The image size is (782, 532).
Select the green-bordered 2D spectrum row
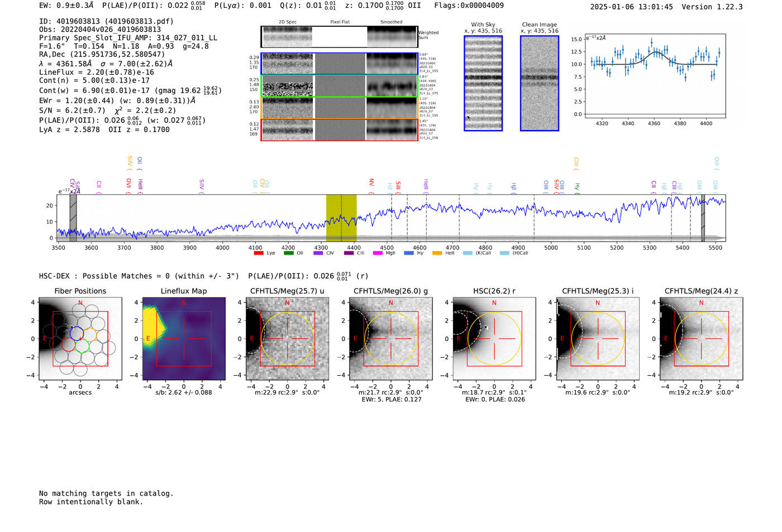[339, 86]
